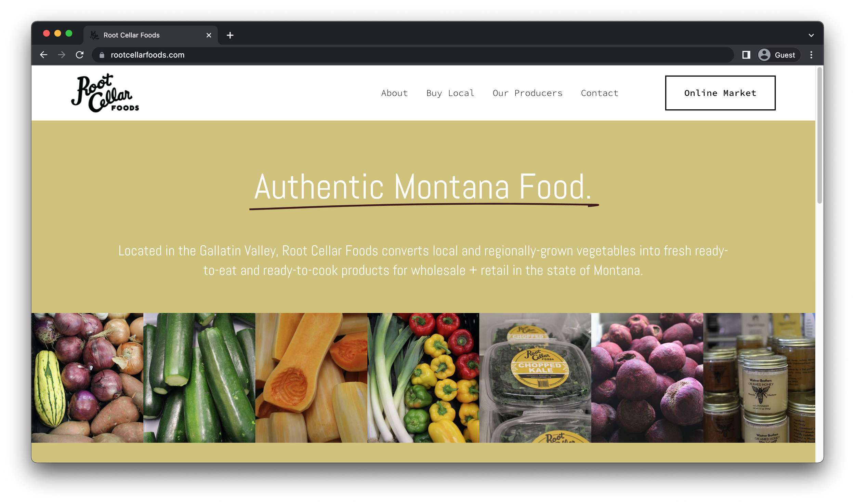Reload the page with refresh icon

point(80,55)
